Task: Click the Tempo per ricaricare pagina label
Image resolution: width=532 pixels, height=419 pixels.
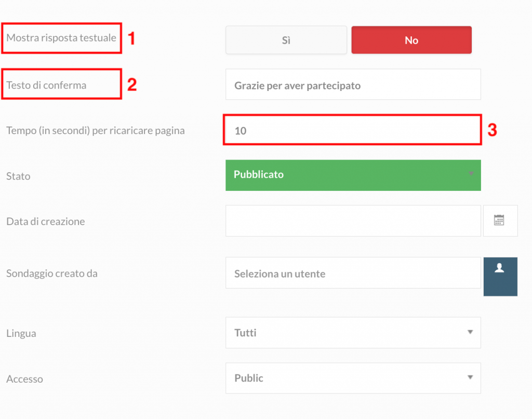Action: click(96, 130)
